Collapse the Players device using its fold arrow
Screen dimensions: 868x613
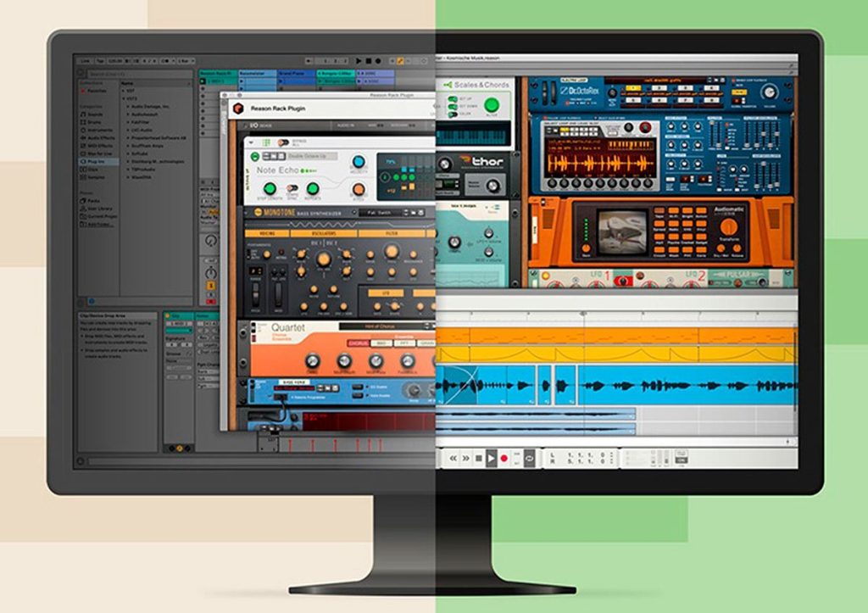pos(251,143)
